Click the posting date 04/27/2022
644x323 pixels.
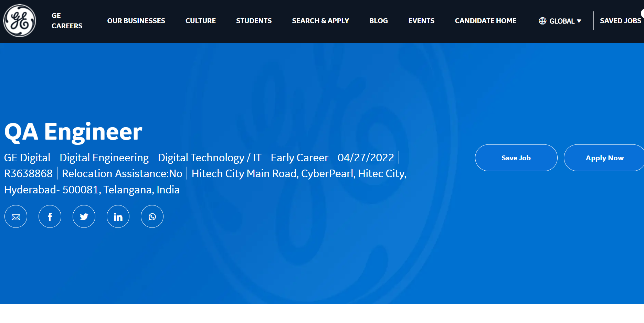(x=366, y=158)
